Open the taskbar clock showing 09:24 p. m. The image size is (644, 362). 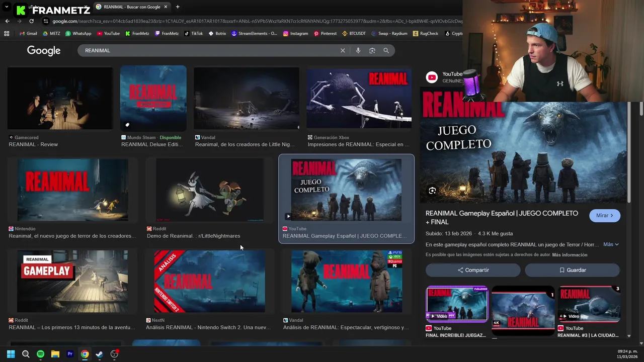(627, 353)
